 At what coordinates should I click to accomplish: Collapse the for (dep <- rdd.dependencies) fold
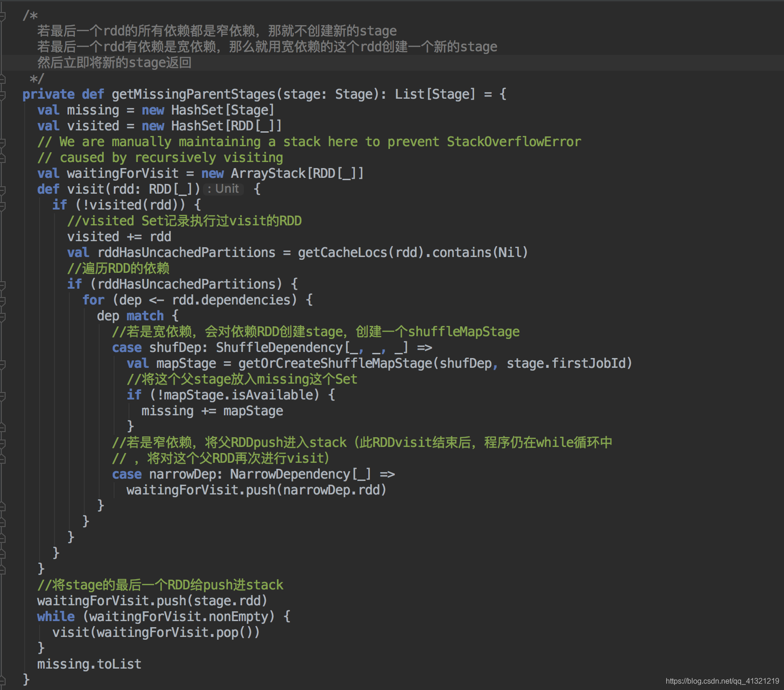(x=2, y=301)
